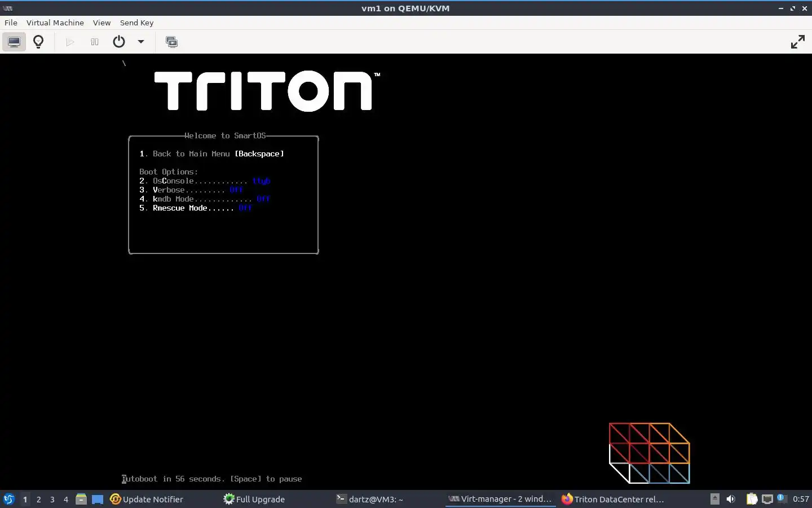This screenshot has width=812, height=508.
Task: Switch to Update Notifier window
Action: click(x=147, y=499)
